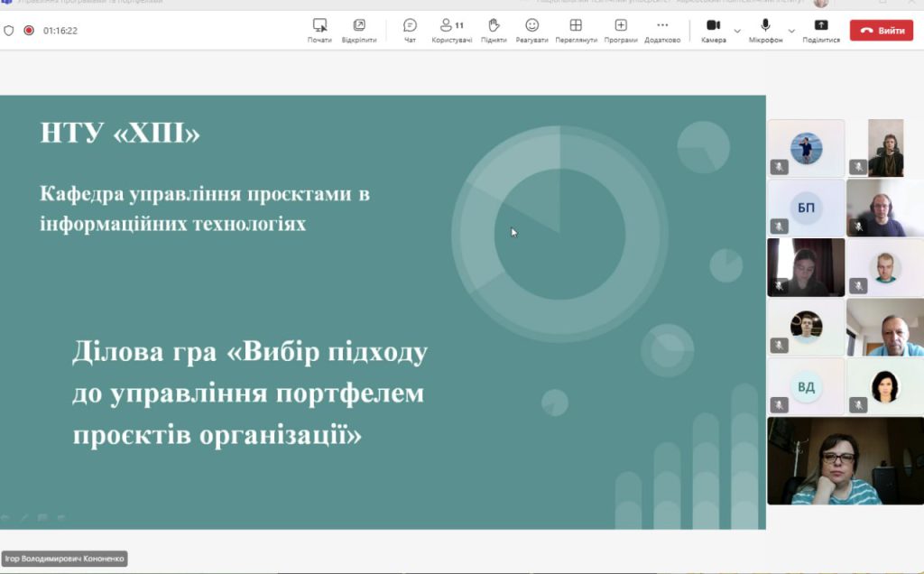Screen dimensions: 924x574
Task: Select the БП participant tile
Action: pyautogui.click(x=806, y=208)
